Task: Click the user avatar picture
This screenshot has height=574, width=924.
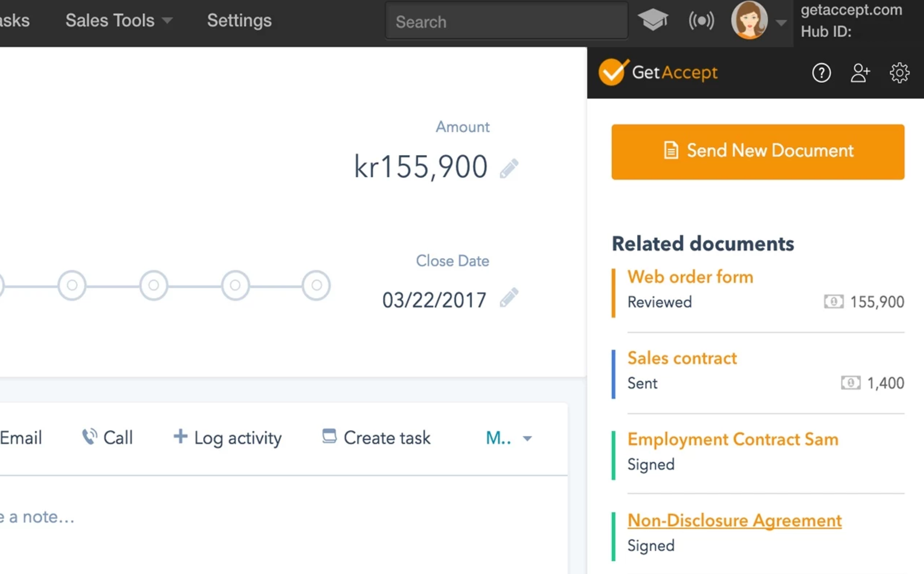Action: click(x=749, y=20)
